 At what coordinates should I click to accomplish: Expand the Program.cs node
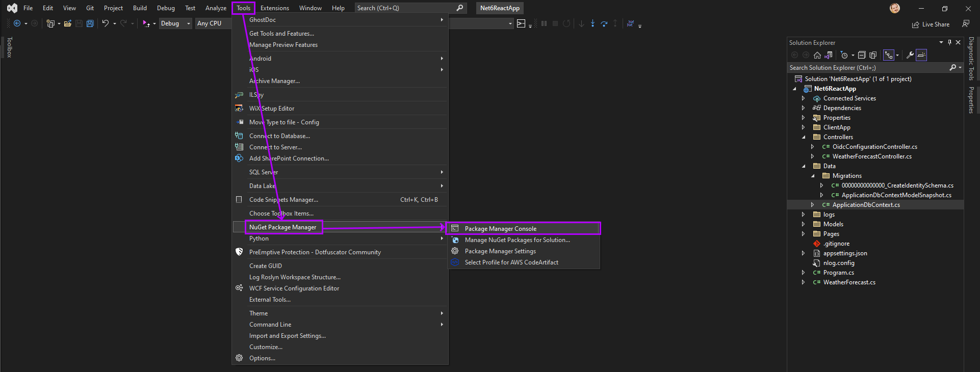tap(803, 273)
